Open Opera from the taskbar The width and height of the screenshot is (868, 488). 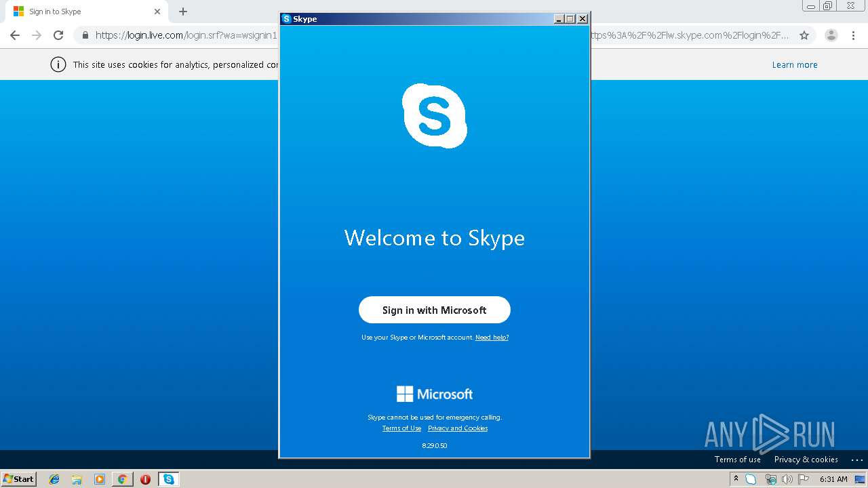point(145,479)
